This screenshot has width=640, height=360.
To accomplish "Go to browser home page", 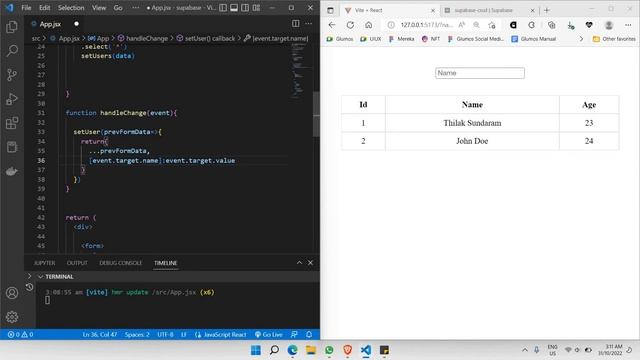I will (x=369, y=25).
